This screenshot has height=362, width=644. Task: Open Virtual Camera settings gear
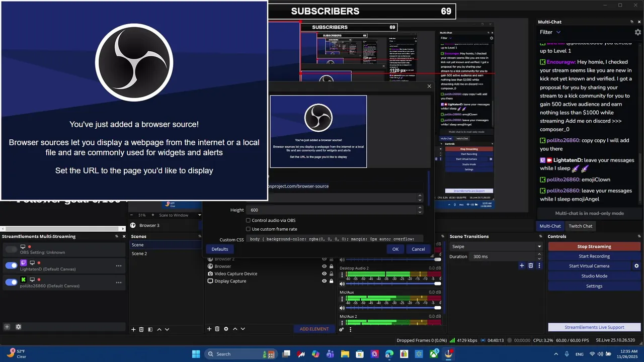(636, 266)
